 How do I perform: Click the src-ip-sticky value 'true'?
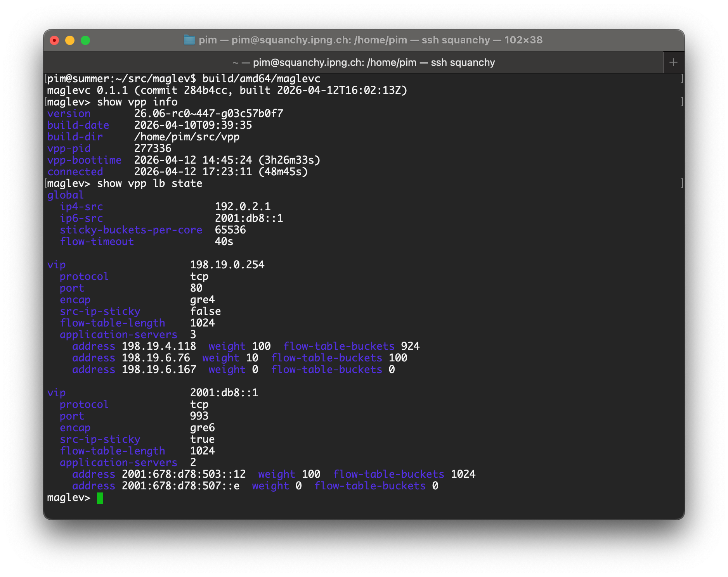(x=202, y=439)
